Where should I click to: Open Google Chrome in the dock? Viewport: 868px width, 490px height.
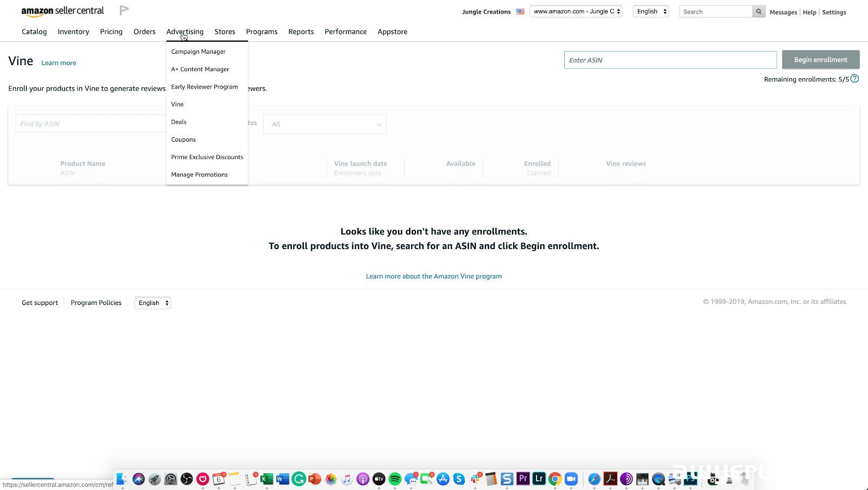pos(555,479)
